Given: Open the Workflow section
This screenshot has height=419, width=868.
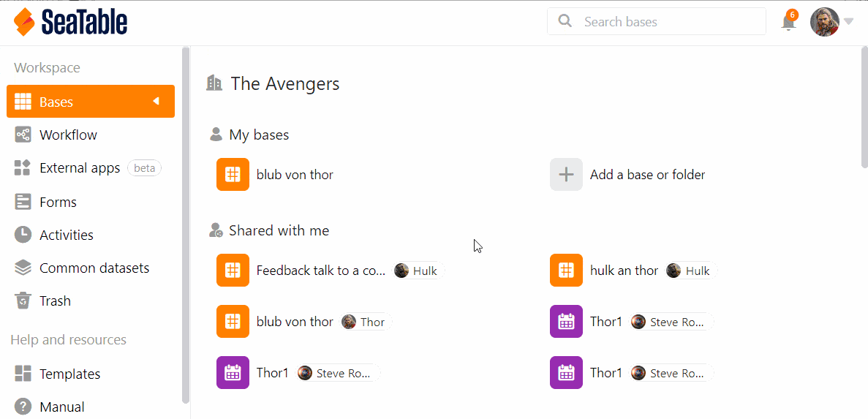Looking at the screenshot, I should pyautogui.click(x=67, y=135).
